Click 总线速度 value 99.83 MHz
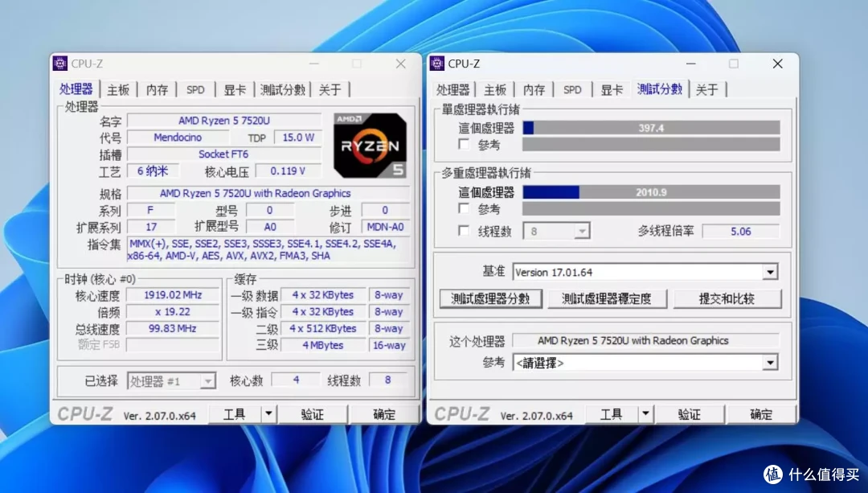This screenshot has width=868, height=493. click(x=173, y=328)
